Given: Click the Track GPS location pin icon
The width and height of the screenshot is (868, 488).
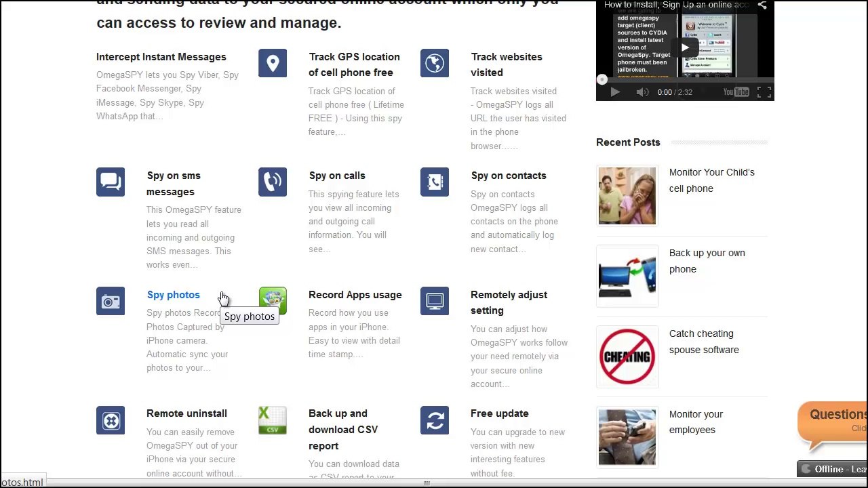Looking at the screenshot, I should [273, 63].
